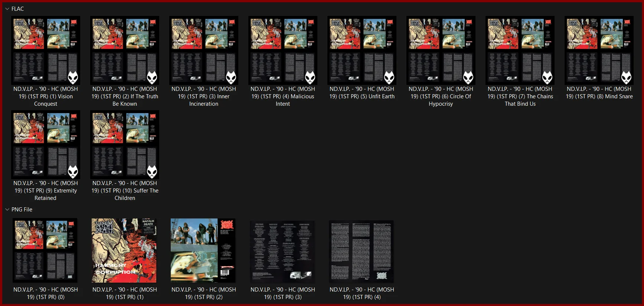The image size is (644, 306).
Task: Select the PNG File group header label
Action: 22,210
